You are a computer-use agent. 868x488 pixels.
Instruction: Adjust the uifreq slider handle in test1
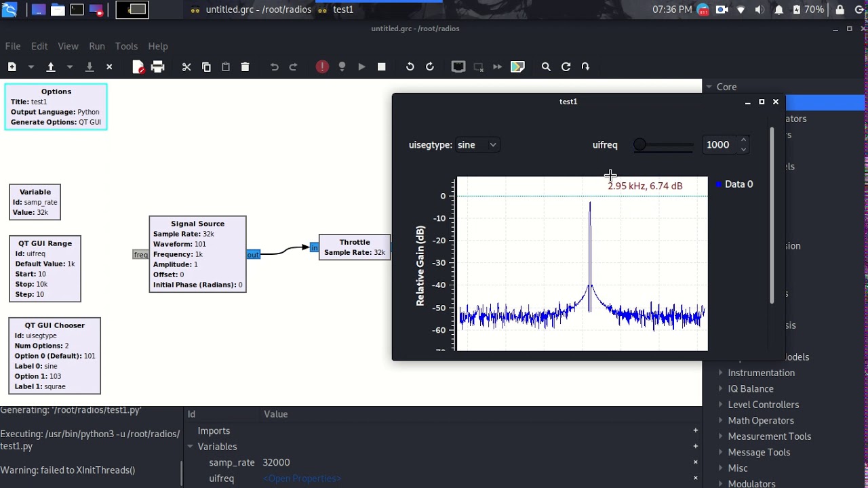pyautogui.click(x=639, y=144)
